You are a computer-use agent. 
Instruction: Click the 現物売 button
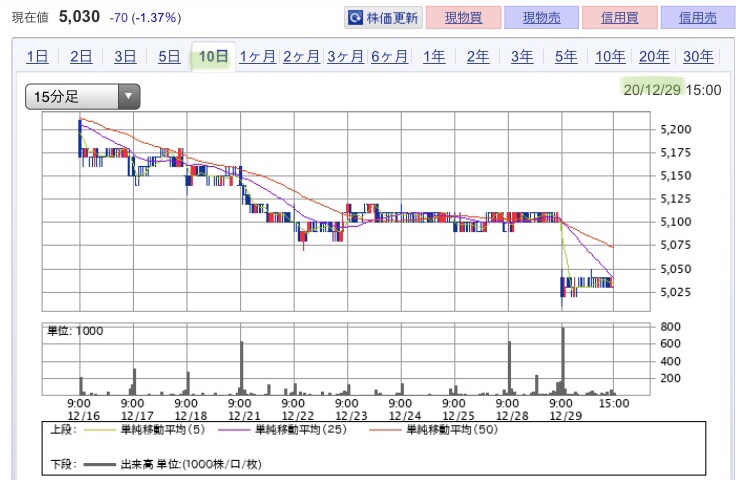tap(542, 18)
